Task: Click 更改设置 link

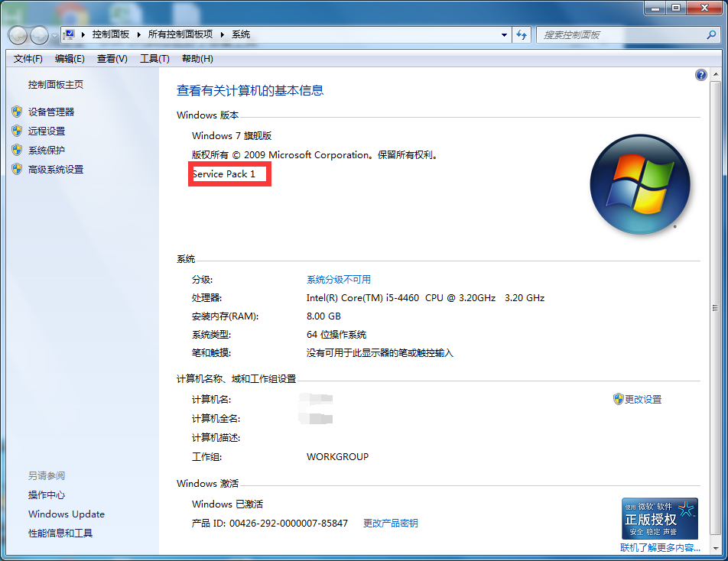Action: [x=643, y=399]
